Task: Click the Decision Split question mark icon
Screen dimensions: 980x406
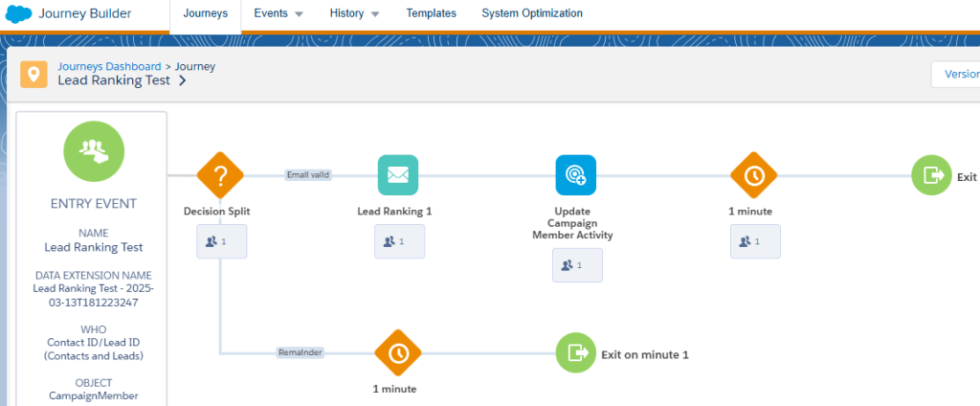Action: [x=220, y=175]
